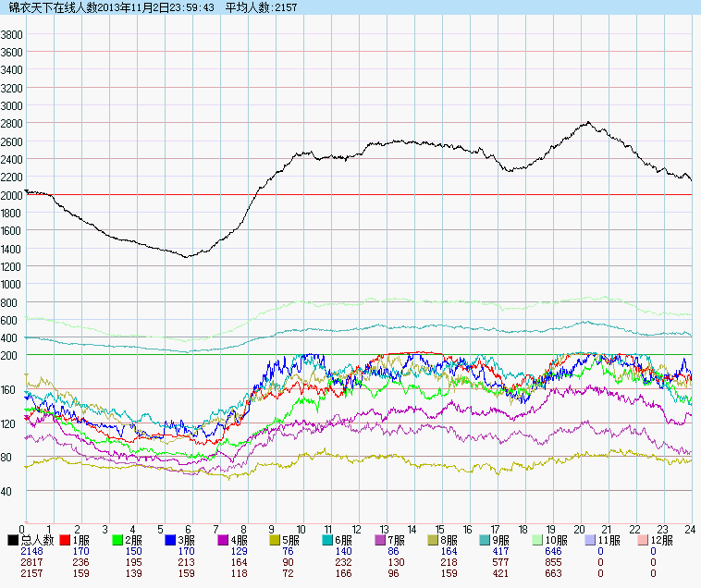This screenshot has width=701, height=588.
Task: Click the 10服 peak value 855
Action: tap(553, 562)
